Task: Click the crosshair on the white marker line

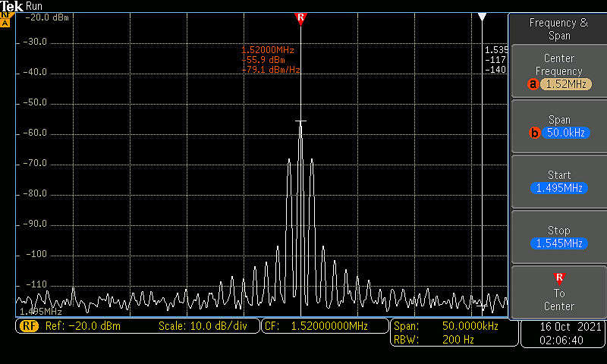Action: click(x=482, y=306)
